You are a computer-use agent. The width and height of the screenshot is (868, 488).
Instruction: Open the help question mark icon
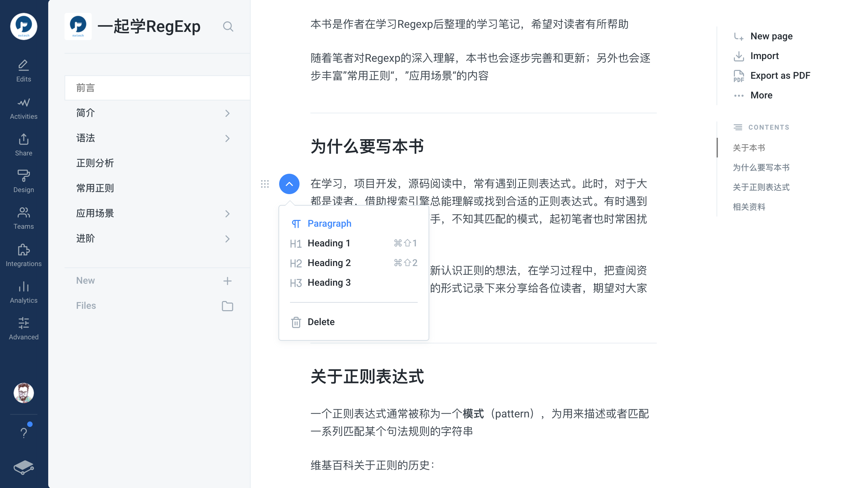(23, 432)
